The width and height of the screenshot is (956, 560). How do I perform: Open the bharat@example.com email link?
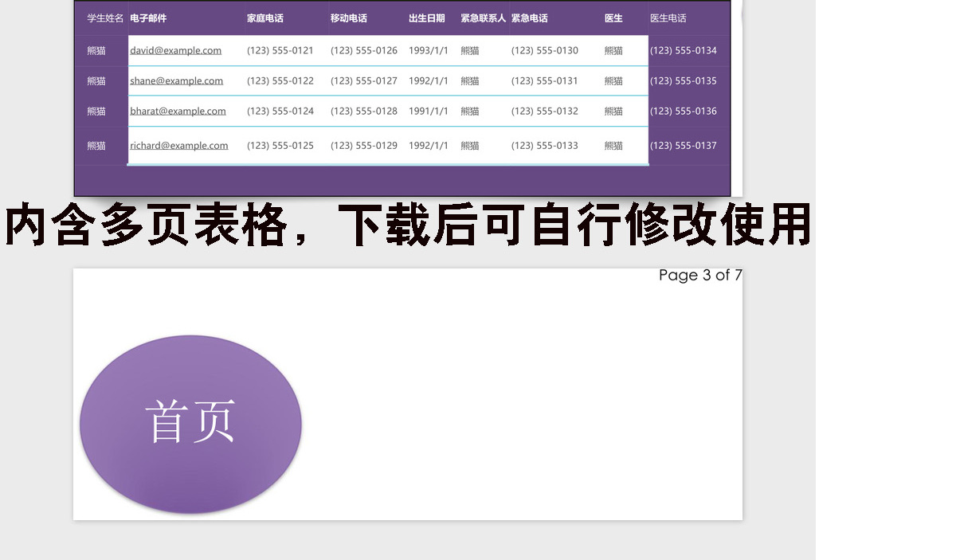click(178, 111)
